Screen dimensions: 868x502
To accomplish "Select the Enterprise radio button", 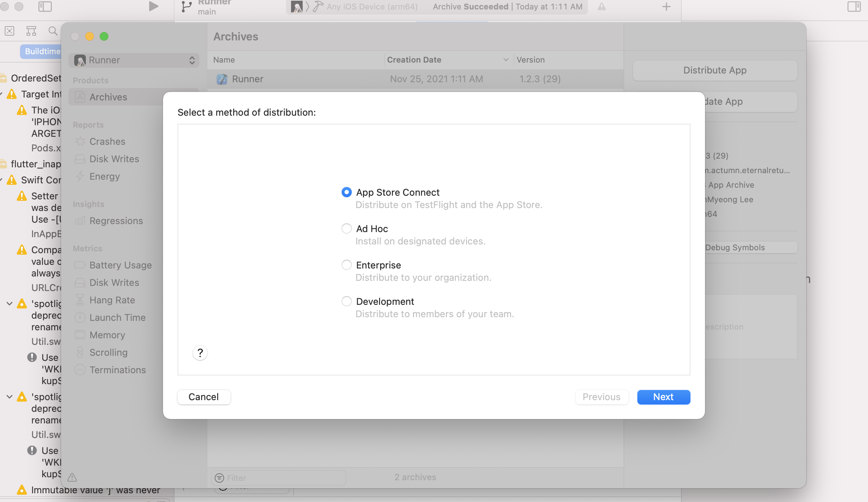I will [x=346, y=265].
